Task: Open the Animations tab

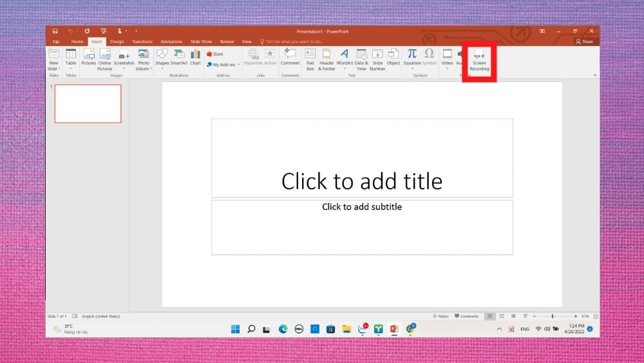Action: point(171,41)
